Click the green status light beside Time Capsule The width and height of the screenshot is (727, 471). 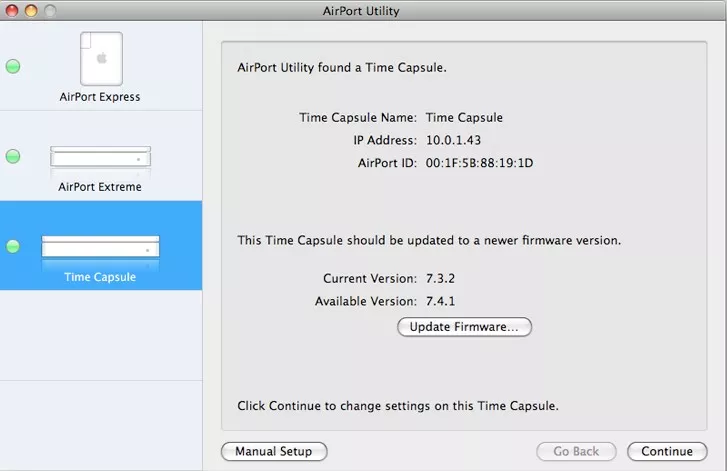[x=13, y=246]
